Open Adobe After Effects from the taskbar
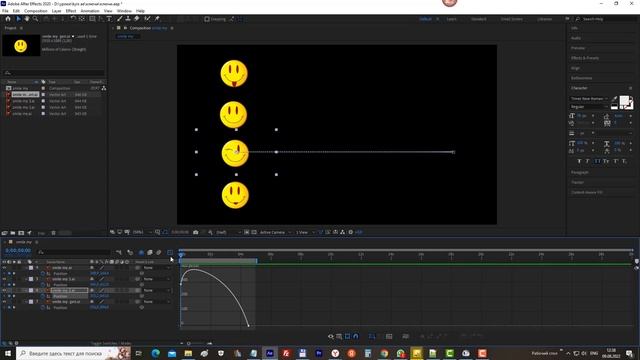Screen dimensions: 640x360 270,353
